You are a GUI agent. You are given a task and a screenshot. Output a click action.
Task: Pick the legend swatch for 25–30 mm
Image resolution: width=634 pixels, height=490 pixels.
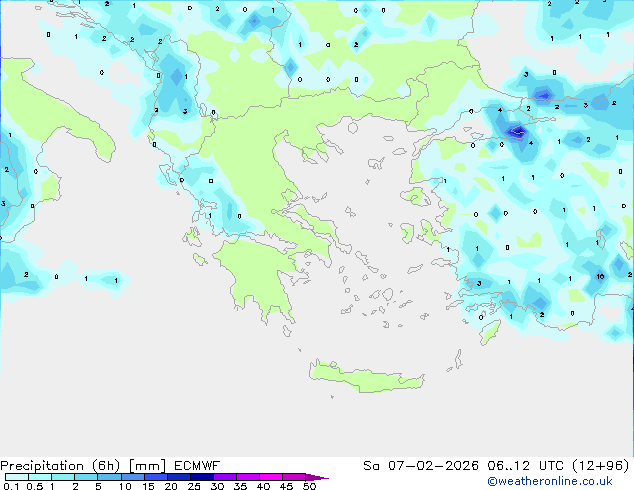point(202,477)
